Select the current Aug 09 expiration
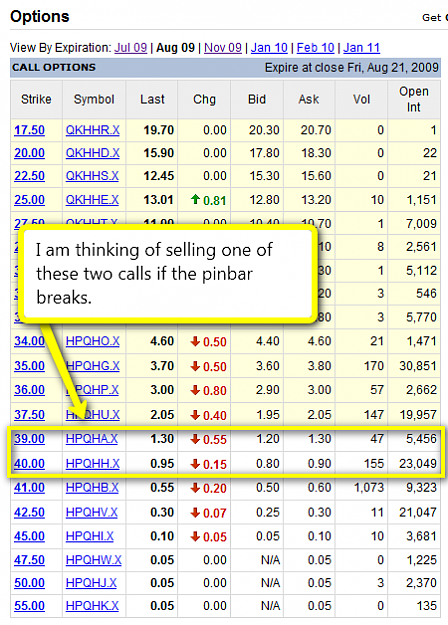Viewport: 448px width, 625px height. (x=175, y=48)
